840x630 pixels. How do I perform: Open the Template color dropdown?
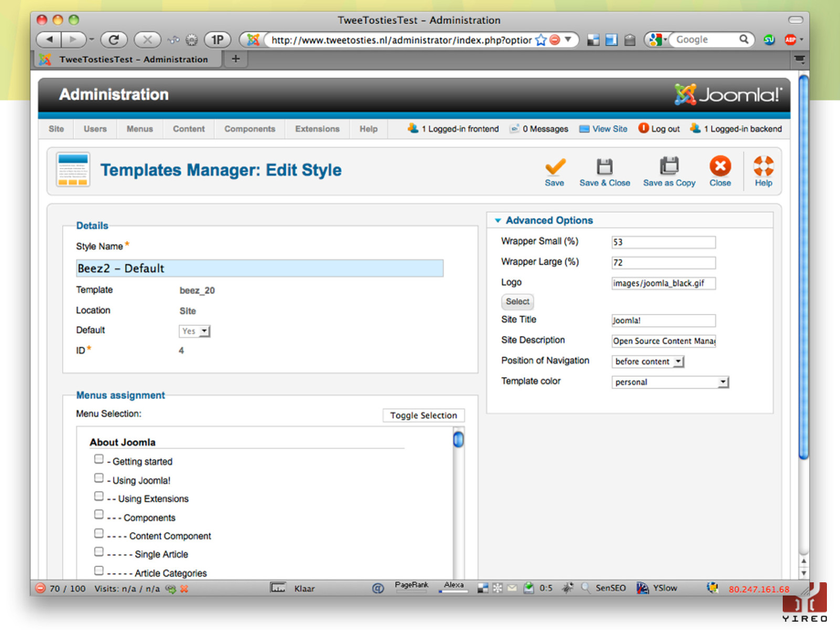[670, 382]
